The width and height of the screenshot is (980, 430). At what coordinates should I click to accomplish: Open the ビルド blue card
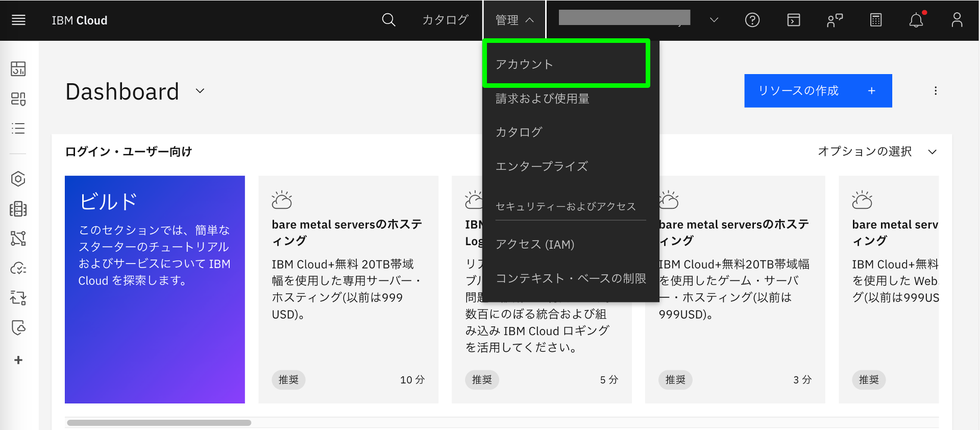(155, 290)
